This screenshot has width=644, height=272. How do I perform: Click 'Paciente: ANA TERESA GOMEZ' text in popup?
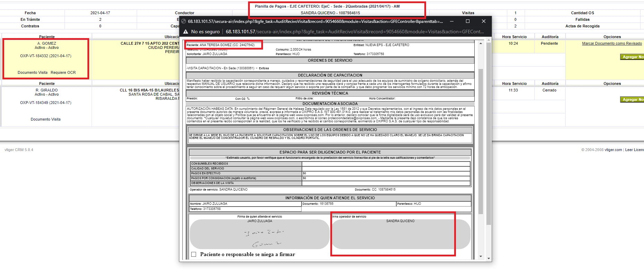(x=220, y=45)
